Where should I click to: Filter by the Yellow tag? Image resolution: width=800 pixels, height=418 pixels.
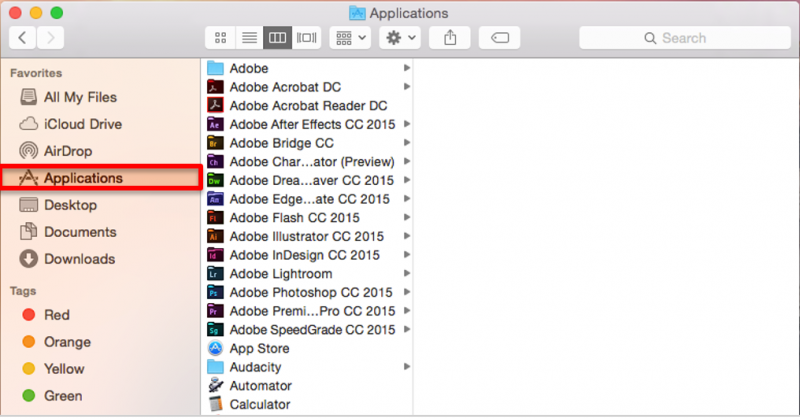pos(54,369)
